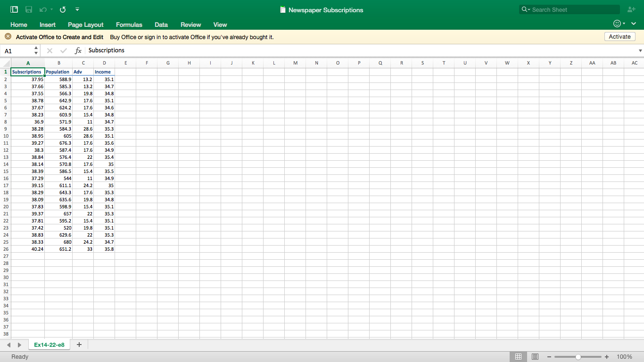
Task: Add a new sheet with the plus button
Action: point(79,345)
